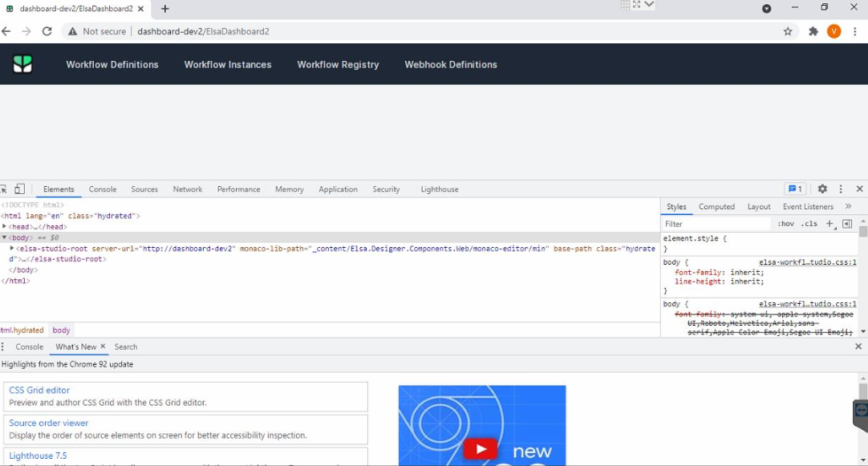868x466 pixels.
Task: Switch to the Sources panel tab
Action: pyautogui.click(x=144, y=189)
